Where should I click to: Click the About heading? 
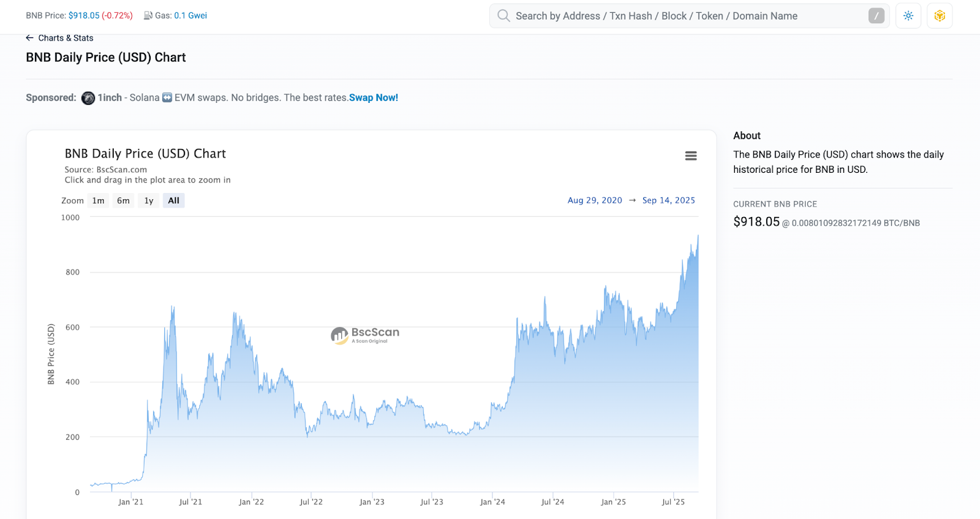747,135
